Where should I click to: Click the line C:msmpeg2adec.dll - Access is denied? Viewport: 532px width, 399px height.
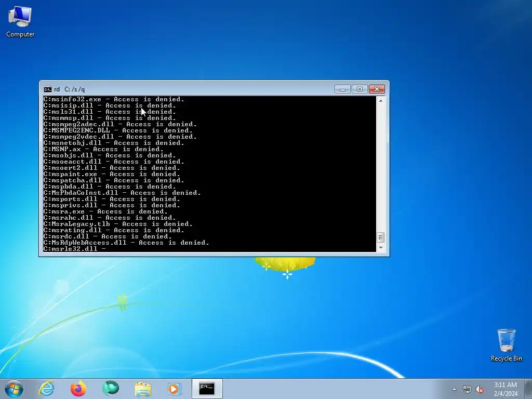pyautogui.click(x=120, y=124)
